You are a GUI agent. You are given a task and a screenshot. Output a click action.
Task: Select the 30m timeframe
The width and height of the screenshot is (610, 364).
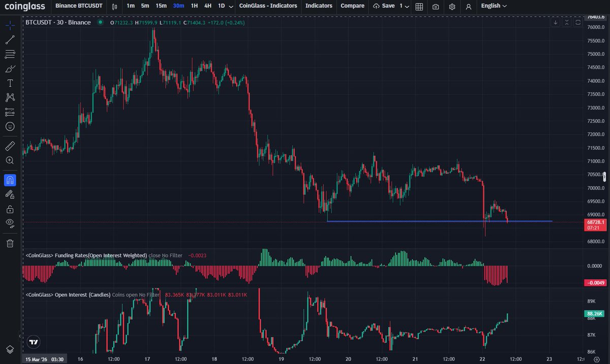click(178, 6)
